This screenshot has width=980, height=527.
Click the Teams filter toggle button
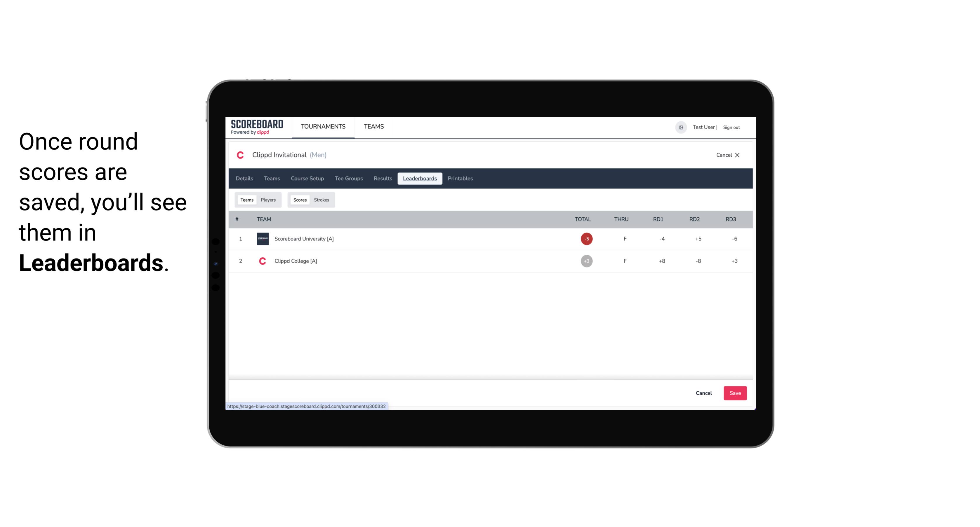pos(246,199)
